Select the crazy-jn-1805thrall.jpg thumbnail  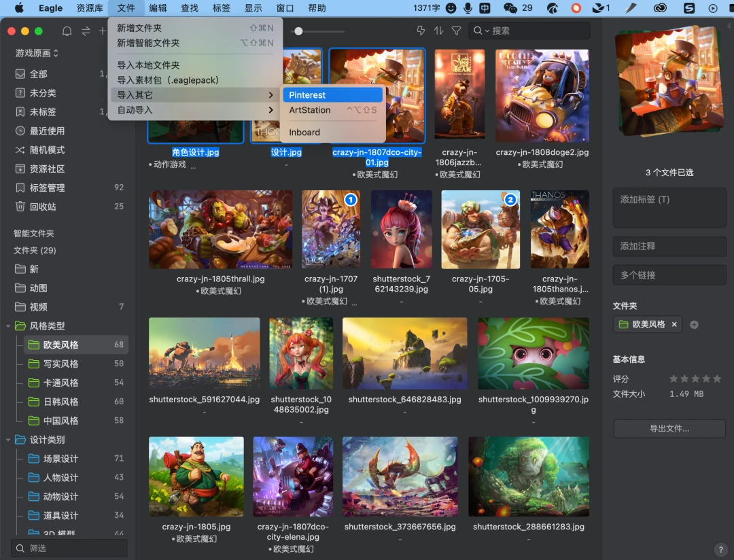click(x=220, y=230)
